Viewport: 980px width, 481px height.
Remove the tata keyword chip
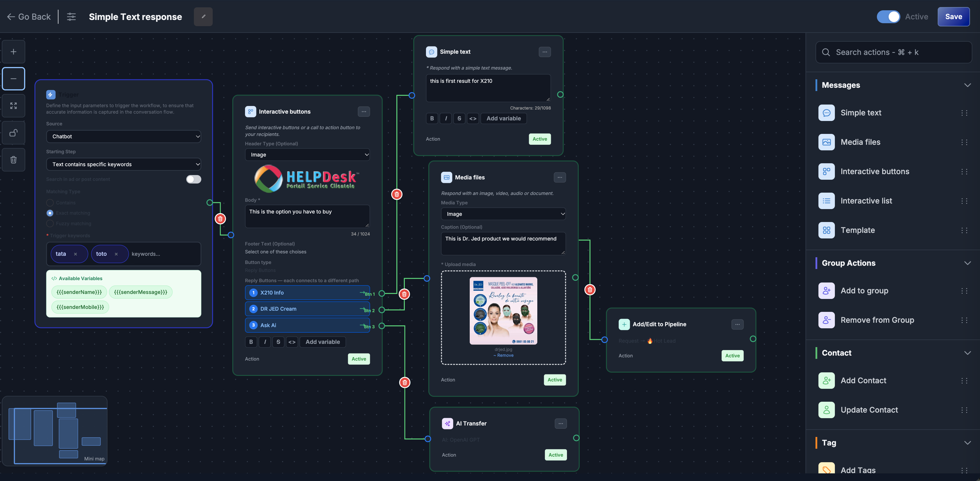coord(75,254)
